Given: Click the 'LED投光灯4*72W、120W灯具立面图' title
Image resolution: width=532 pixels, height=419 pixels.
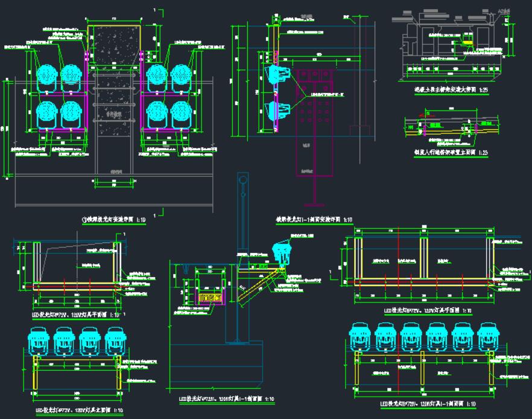Looking at the screenshot, I should click(80, 410).
